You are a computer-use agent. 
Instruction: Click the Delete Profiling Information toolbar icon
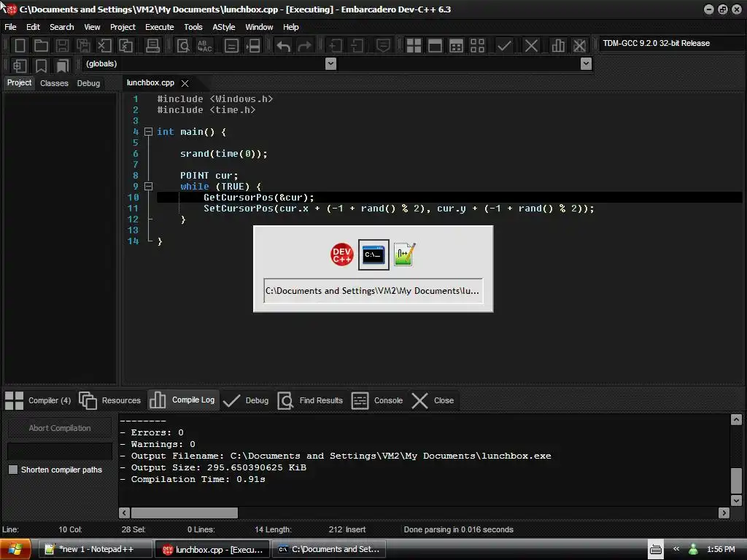tap(579, 46)
